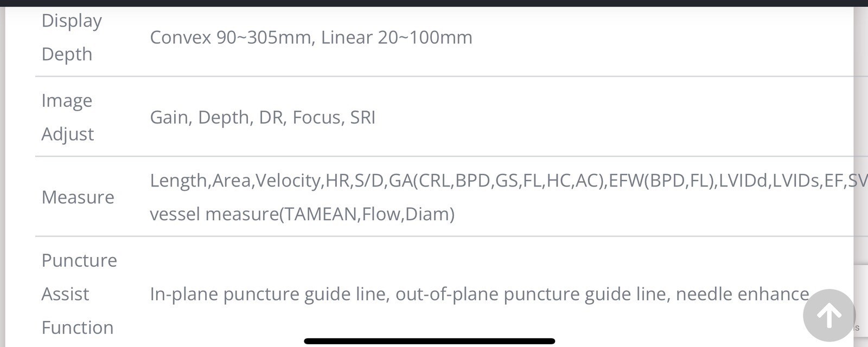Click the Convex 90~305mm depth text
The image size is (868, 347).
[x=231, y=37]
